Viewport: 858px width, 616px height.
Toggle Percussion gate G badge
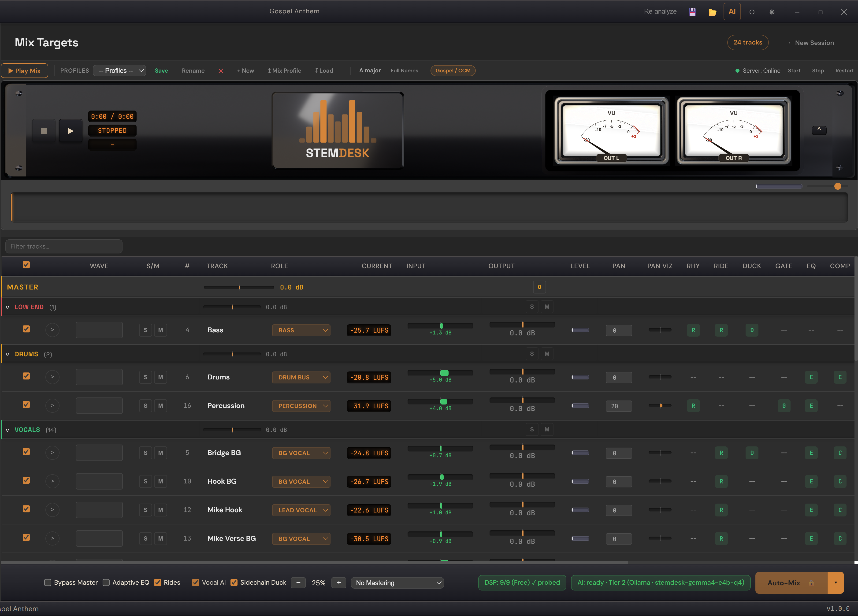[x=784, y=406]
